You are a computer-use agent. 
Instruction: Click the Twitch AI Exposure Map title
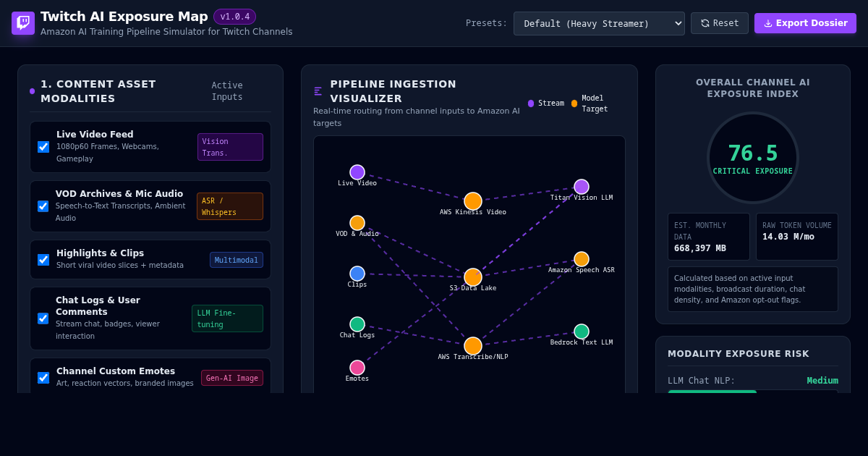(x=124, y=17)
